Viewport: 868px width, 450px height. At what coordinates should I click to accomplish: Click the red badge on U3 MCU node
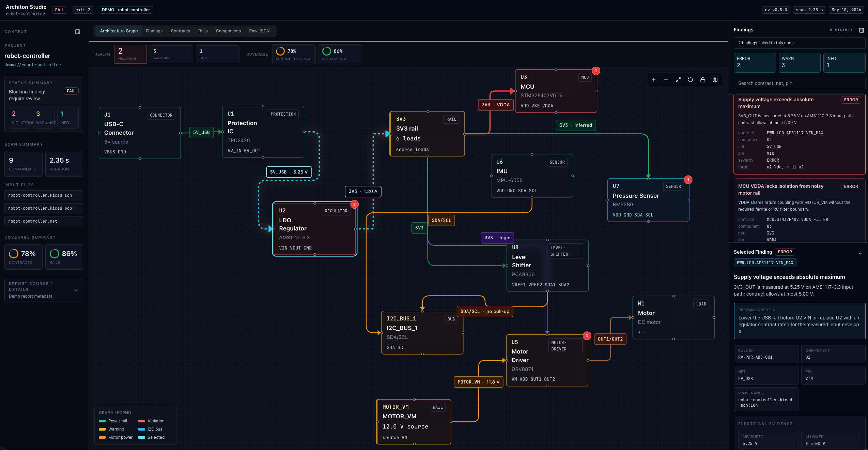(596, 71)
